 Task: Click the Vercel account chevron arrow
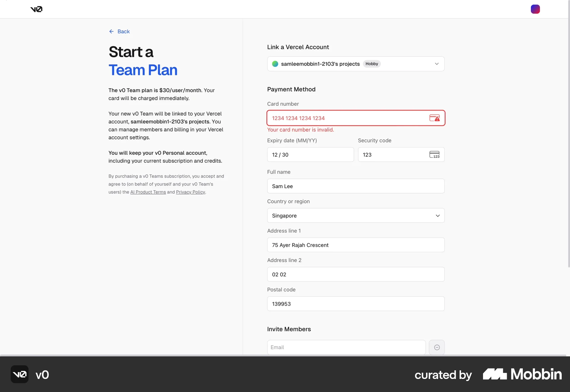[x=437, y=64]
